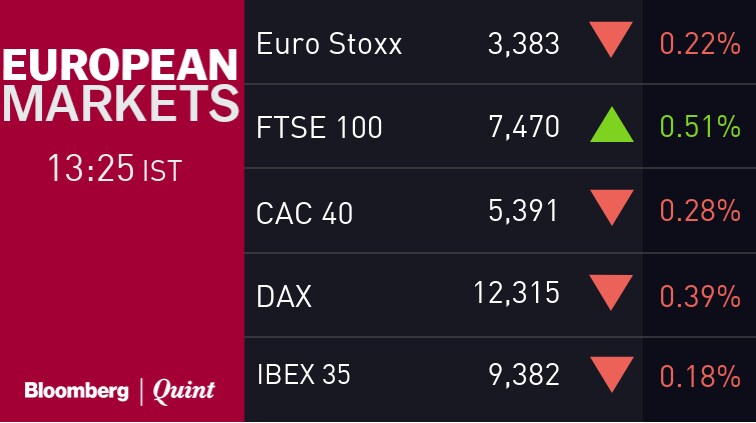Click the green up arrow beside FTSE 100

click(612, 126)
